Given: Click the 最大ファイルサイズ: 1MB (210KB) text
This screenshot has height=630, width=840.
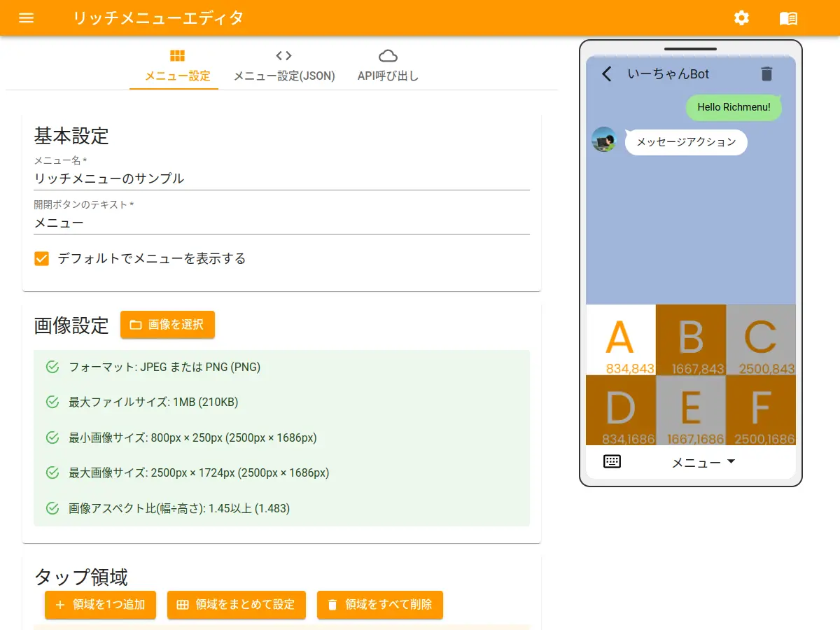Looking at the screenshot, I should pyautogui.click(x=153, y=402).
